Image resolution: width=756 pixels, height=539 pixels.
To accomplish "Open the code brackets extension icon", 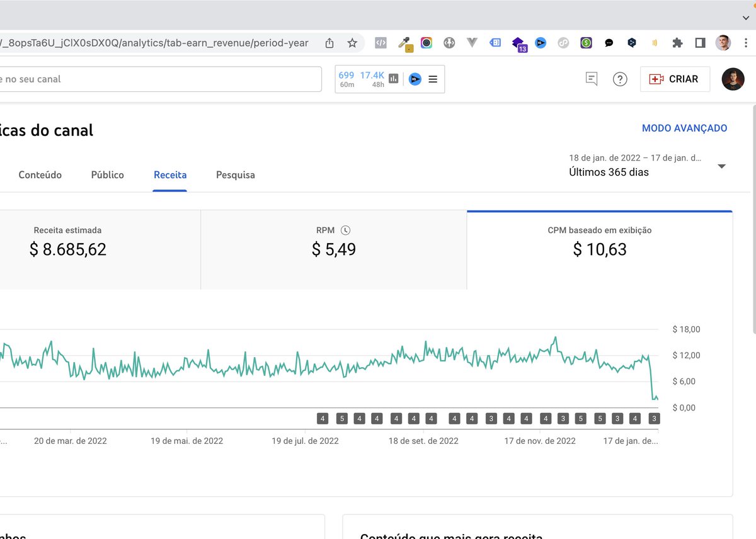I will [x=381, y=43].
